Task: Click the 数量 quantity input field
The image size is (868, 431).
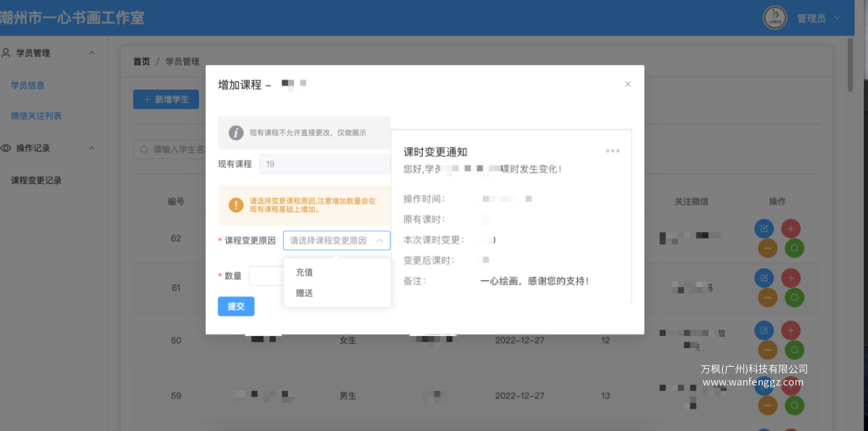Action: coord(267,275)
